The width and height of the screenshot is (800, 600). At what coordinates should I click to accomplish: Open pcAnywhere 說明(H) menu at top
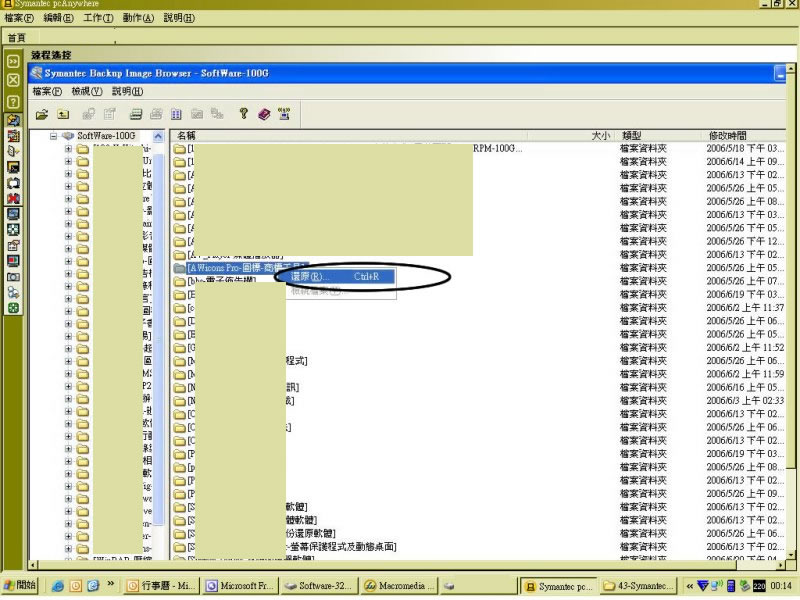click(x=179, y=18)
